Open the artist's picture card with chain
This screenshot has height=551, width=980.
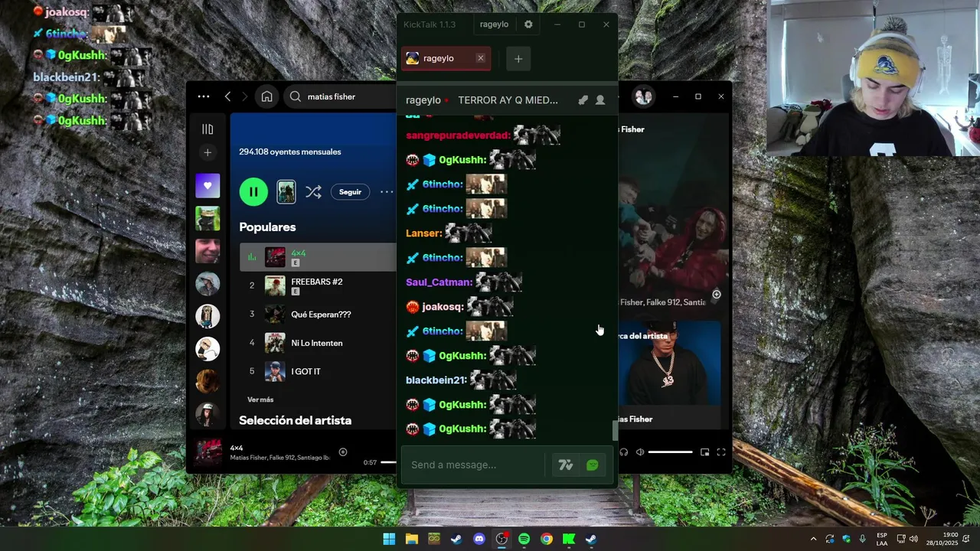(x=669, y=364)
